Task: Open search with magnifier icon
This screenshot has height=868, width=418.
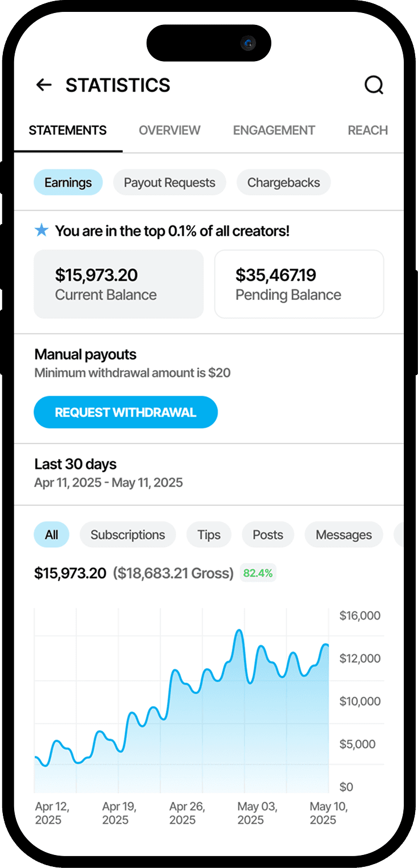Action: (x=374, y=85)
